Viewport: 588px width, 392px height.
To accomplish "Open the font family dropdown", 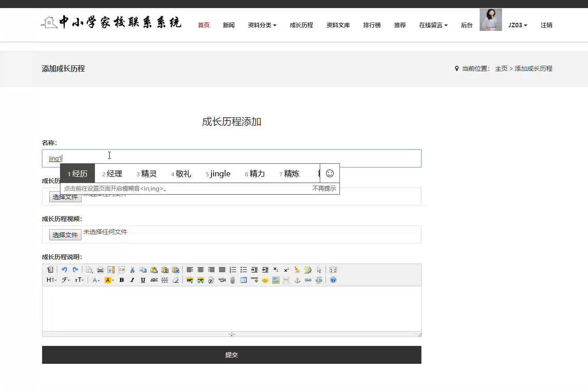I will click(x=66, y=280).
